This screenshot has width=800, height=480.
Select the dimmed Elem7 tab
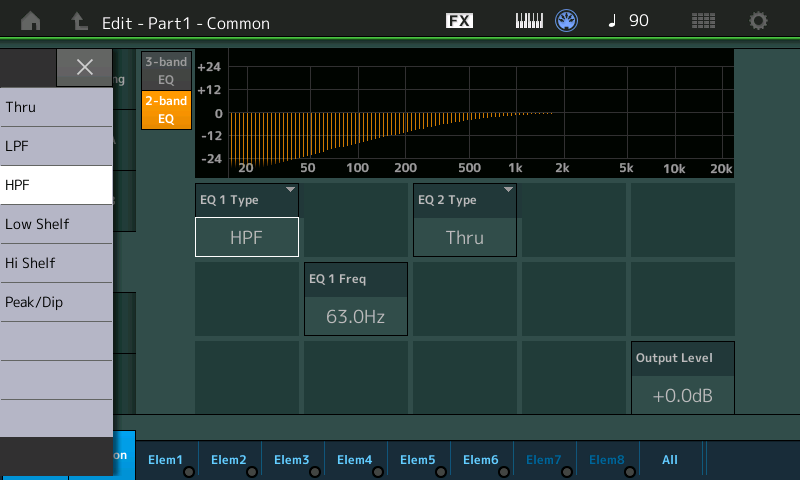(545, 460)
